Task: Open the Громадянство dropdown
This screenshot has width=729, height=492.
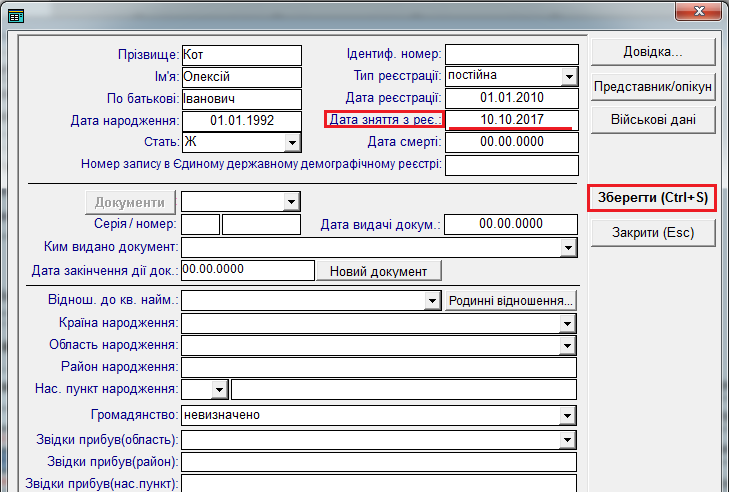Action: (x=568, y=415)
